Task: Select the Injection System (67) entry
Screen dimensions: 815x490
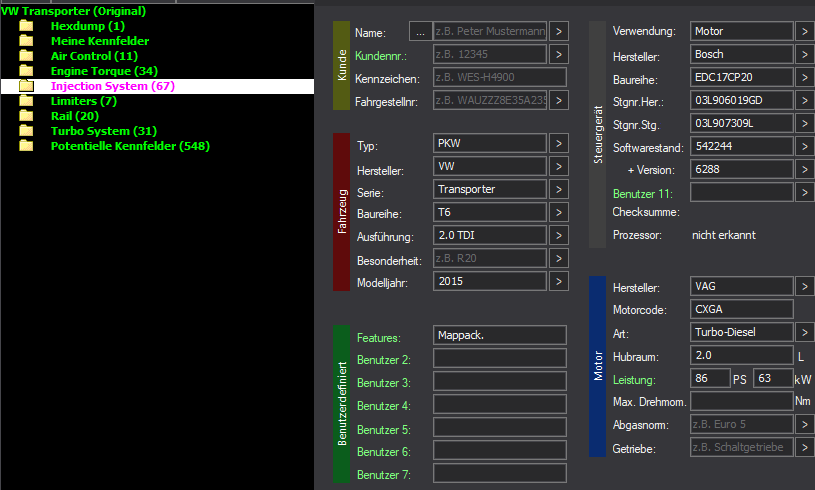Action: click(113, 86)
